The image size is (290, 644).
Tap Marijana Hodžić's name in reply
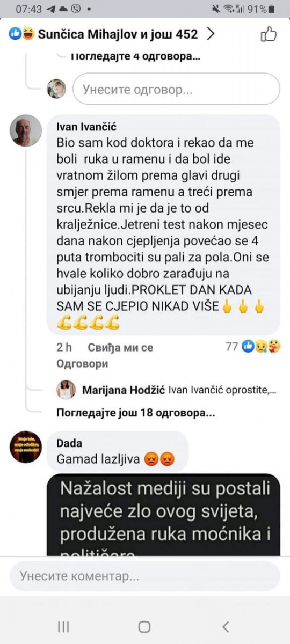tap(123, 390)
